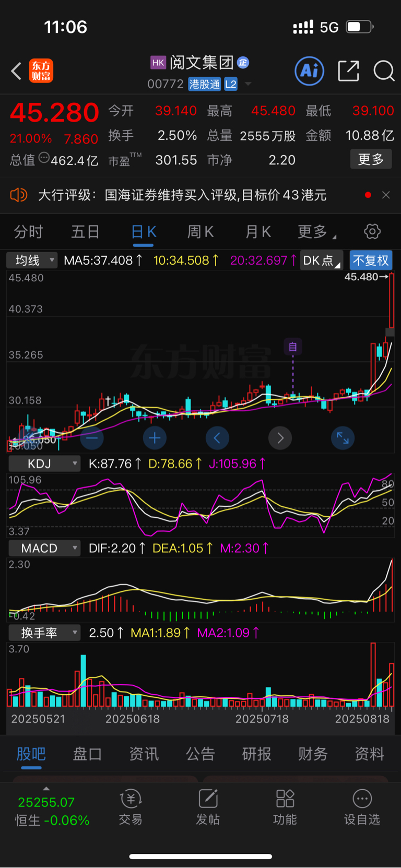The width and height of the screenshot is (401, 868).
Task: Open chart settings gear icon
Action: (372, 231)
